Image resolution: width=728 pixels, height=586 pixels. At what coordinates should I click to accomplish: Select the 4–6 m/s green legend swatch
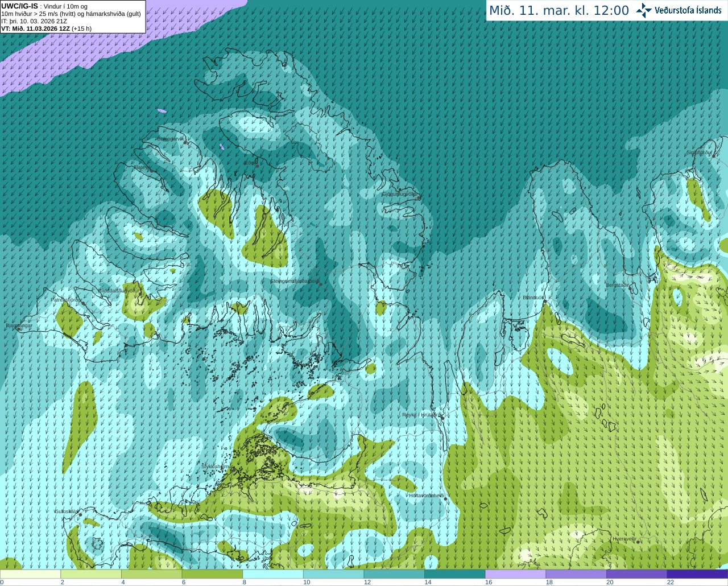[152, 574]
